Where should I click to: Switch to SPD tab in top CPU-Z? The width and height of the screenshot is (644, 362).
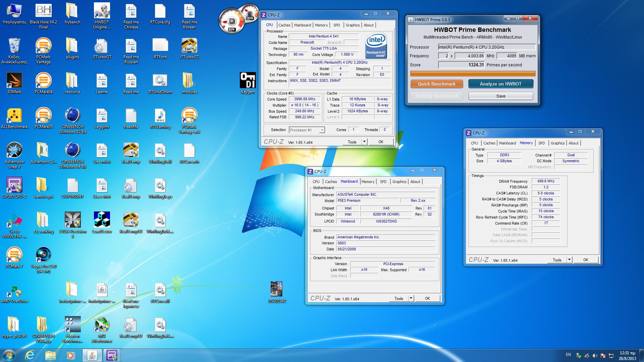coord(337,25)
